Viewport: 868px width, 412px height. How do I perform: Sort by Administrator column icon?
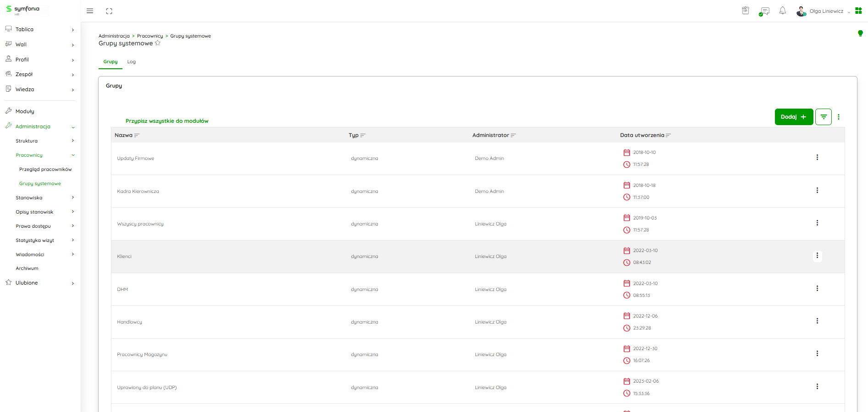(513, 135)
